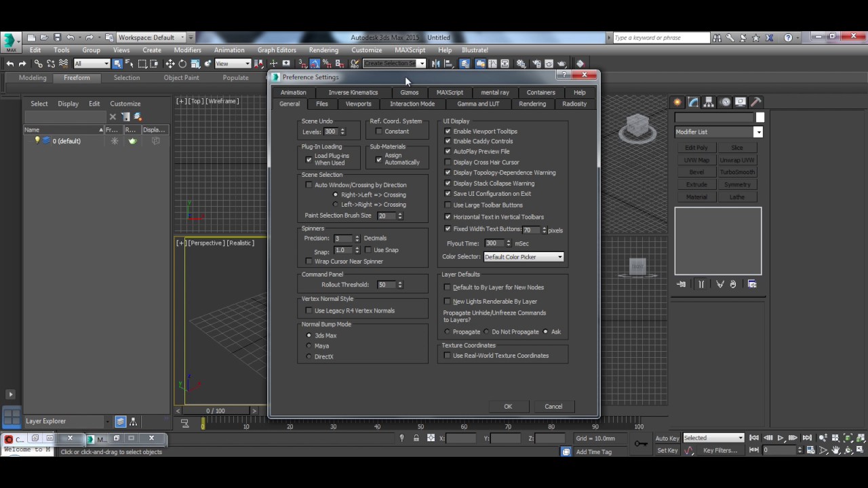
Task: Click the Auto Key button
Action: click(667, 439)
